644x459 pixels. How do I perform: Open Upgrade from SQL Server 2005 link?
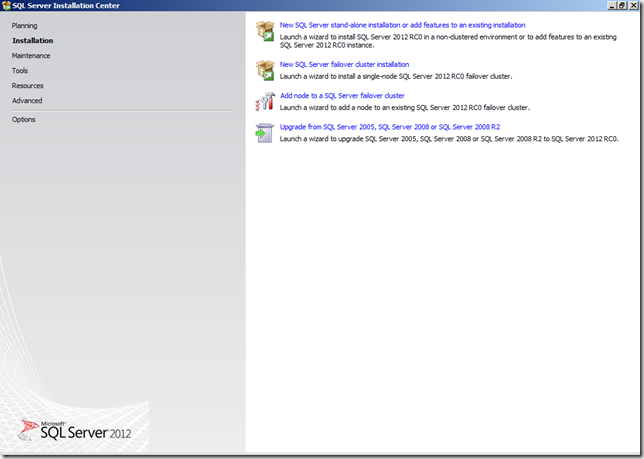click(390, 127)
